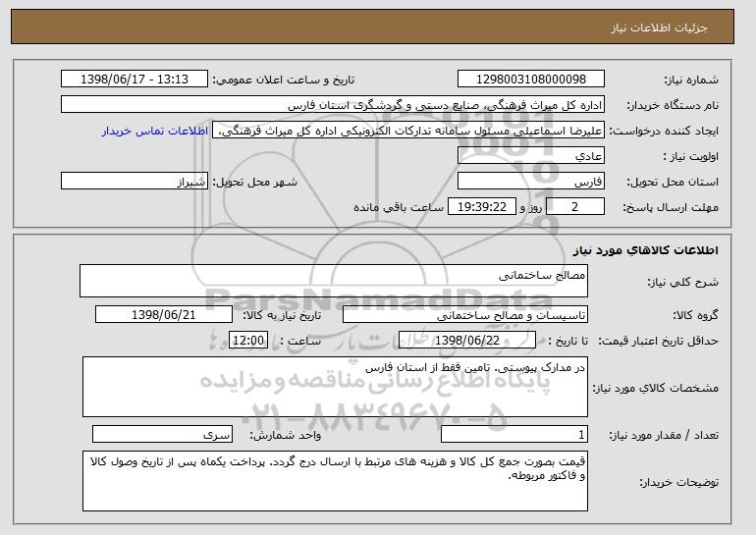Click the priority field showing عادی
The width and height of the screenshot is (756, 535).
(x=531, y=156)
